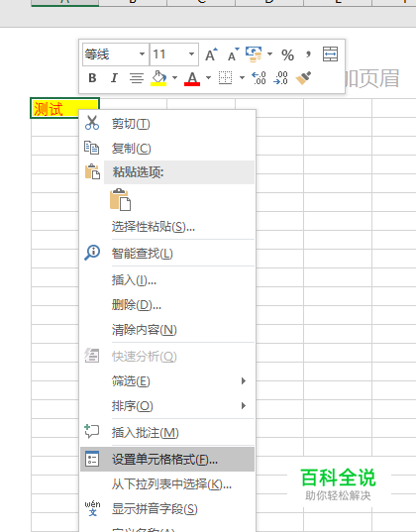Image resolution: width=416 pixels, height=532 pixels.
Task: Increase font size with large A
Action: 211,54
